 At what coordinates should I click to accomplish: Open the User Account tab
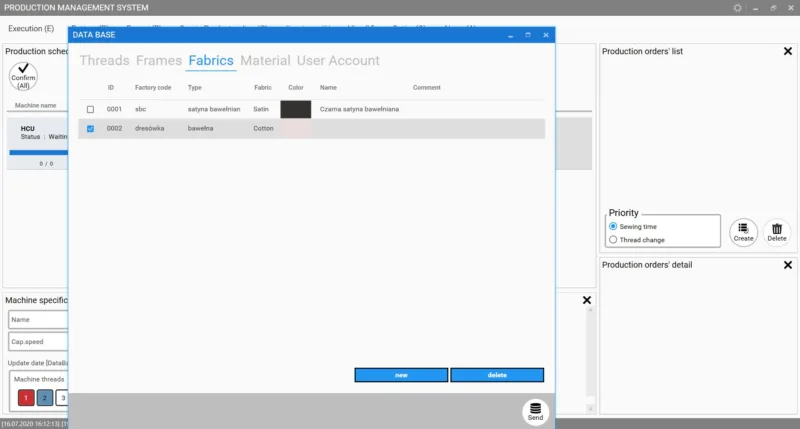[338, 60]
